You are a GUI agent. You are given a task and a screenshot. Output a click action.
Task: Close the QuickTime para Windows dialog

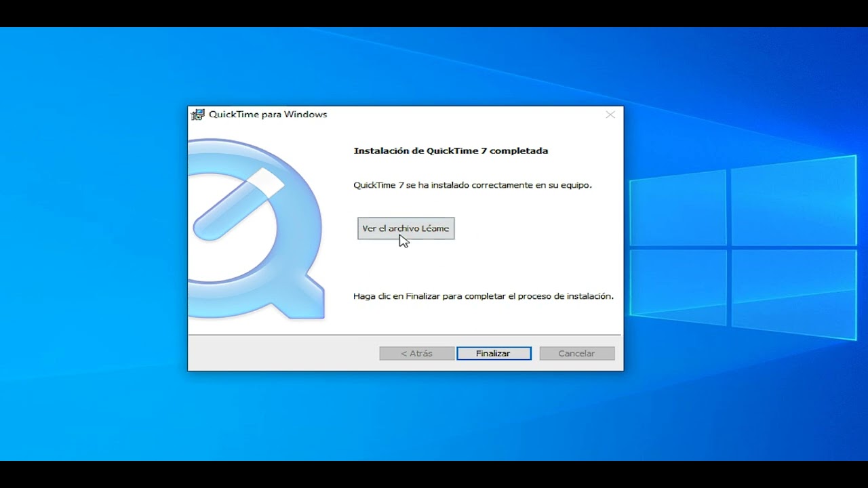[610, 115]
